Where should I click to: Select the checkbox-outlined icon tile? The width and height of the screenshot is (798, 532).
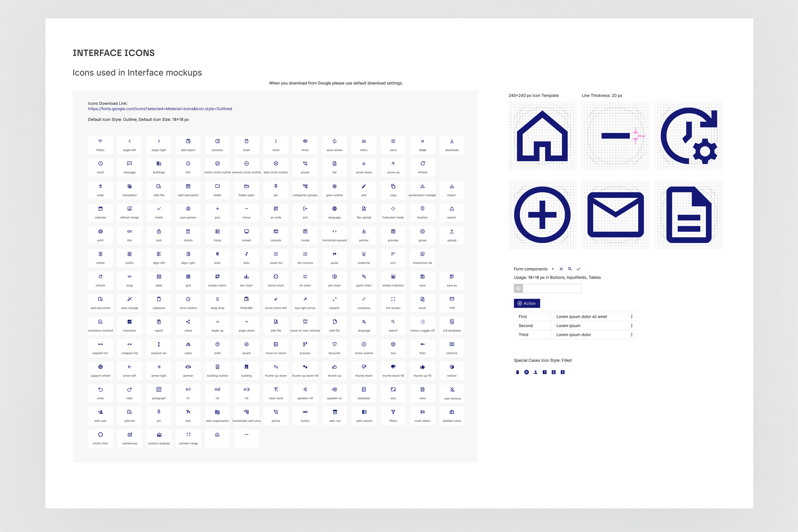tap(100, 325)
